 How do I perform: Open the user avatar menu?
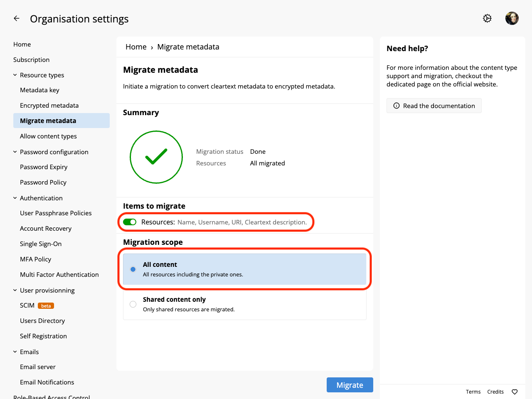[x=512, y=18]
